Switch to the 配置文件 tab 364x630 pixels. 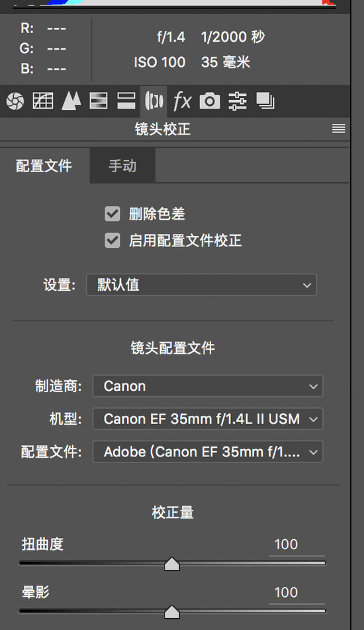(44, 166)
